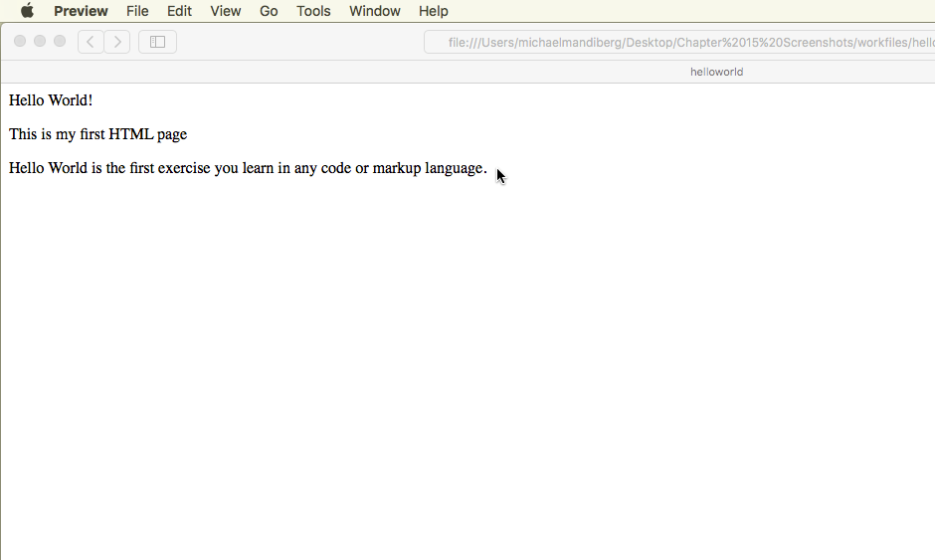Select the helloworld tab
935x560 pixels.
(x=716, y=72)
